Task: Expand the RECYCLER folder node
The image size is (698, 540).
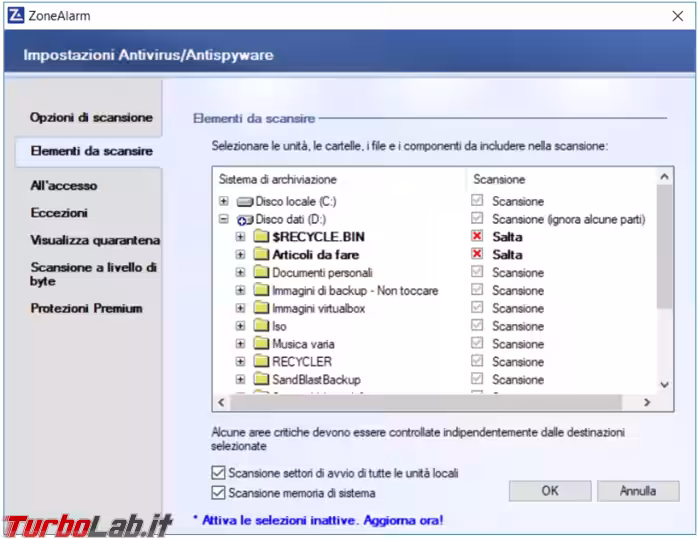Action: point(240,361)
